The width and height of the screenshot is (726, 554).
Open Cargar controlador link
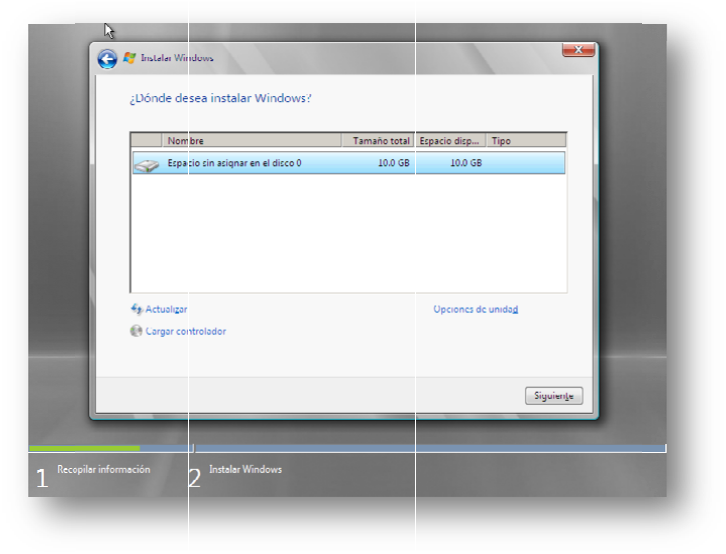point(186,331)
